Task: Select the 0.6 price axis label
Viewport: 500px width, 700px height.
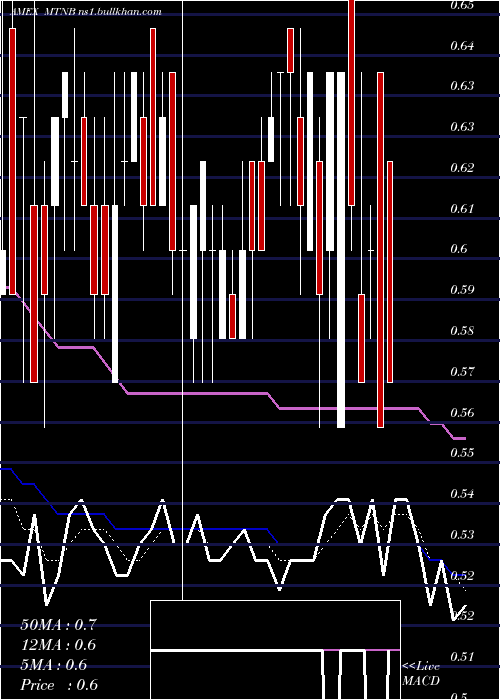Action: click(x=459, y=249)
